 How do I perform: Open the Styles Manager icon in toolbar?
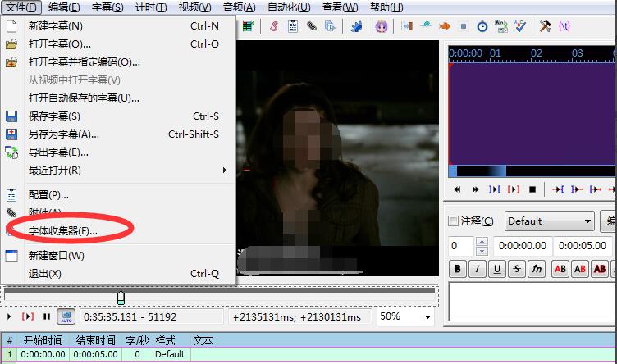pyautogui.click(x=273, y=26)
